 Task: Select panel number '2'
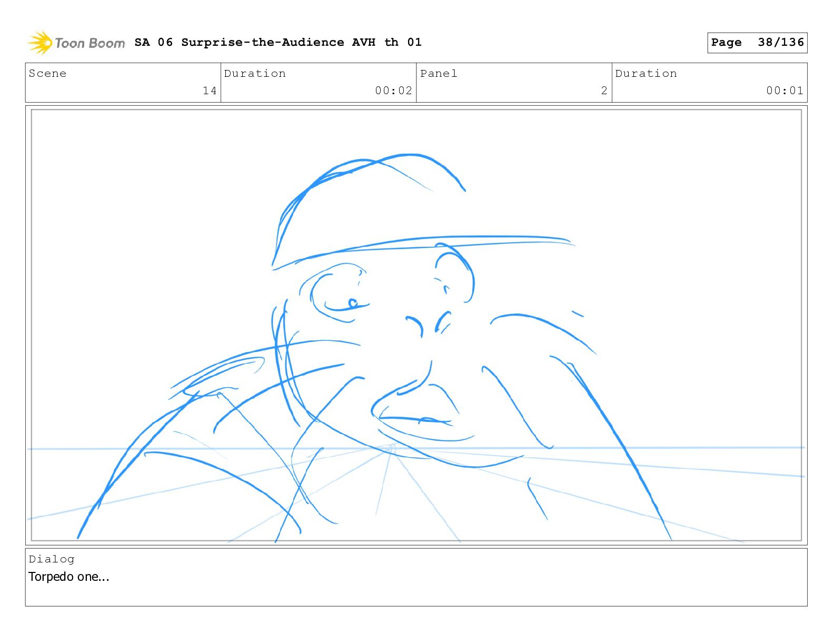604,90
